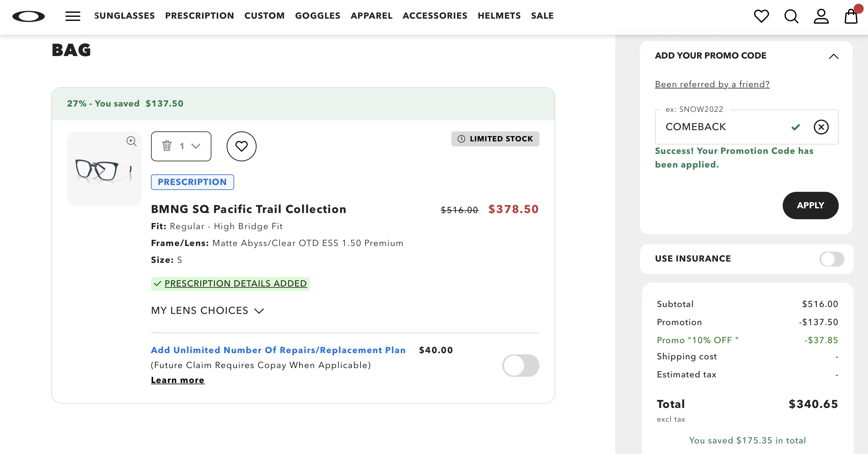Viewport: 868px width, 454px height.
Task: Click the Oakley logo to go home
Action: click(29, 16)
